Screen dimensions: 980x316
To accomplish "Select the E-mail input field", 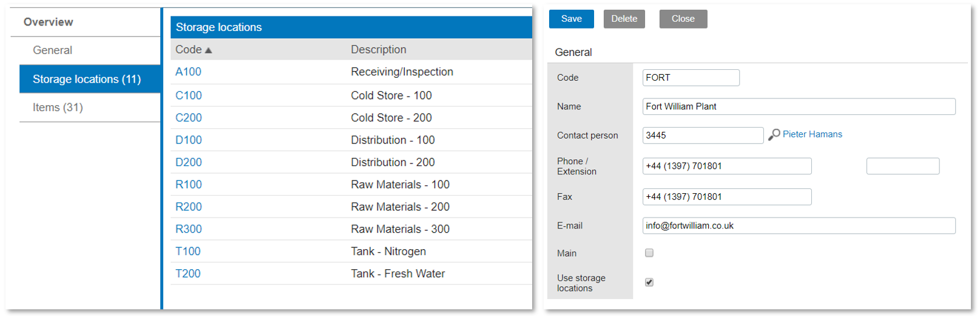I will click(798, 225).
